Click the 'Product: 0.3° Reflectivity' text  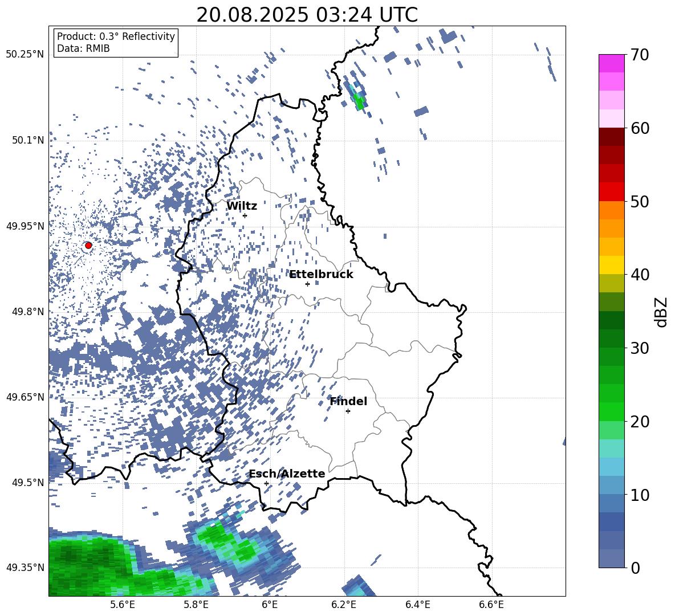[116, 36]
